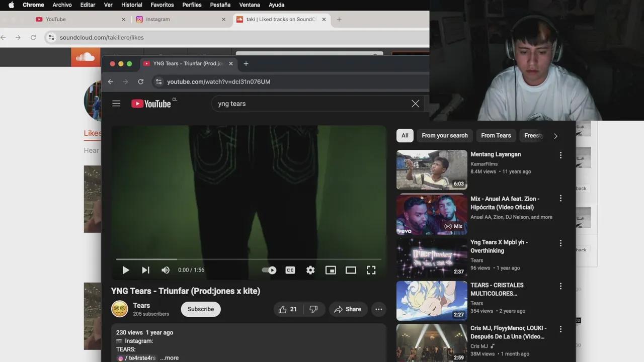Like the video with 21 likes
Image resolution: width=644 pixels, height=362 pixels.
click(x=287, y=309)
